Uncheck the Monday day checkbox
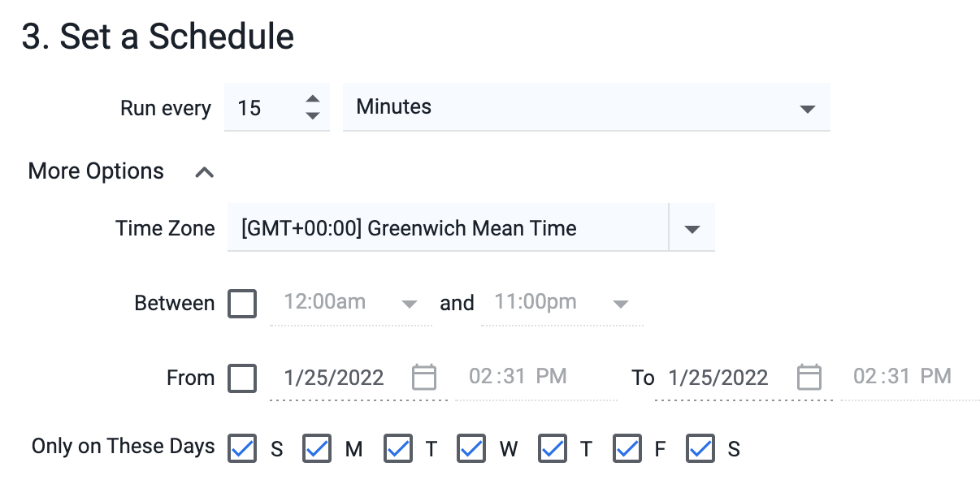 coord(317,448)
